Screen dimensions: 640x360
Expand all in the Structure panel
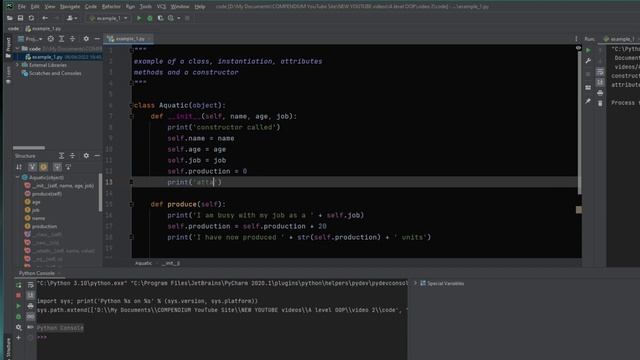(61, 156)
